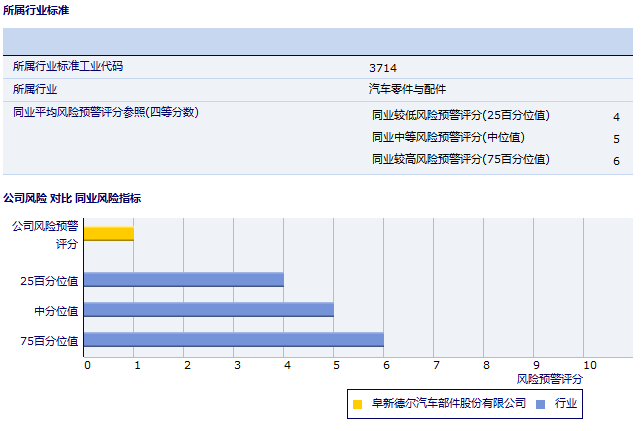Click the 同业平均风险预警评分参照(四等分数) label
This screenshot has width=642, height=431.
pos(106,112)
